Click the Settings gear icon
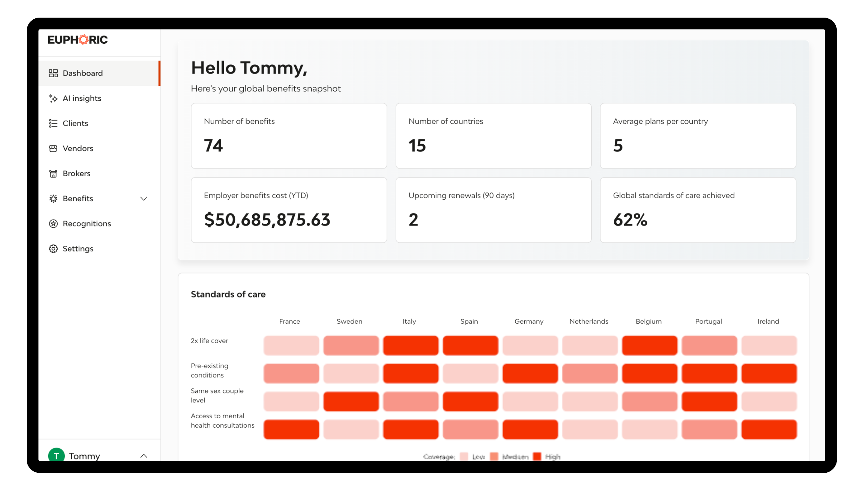The height and width of the screenshot is (488, 868). (x=53, y=249)
